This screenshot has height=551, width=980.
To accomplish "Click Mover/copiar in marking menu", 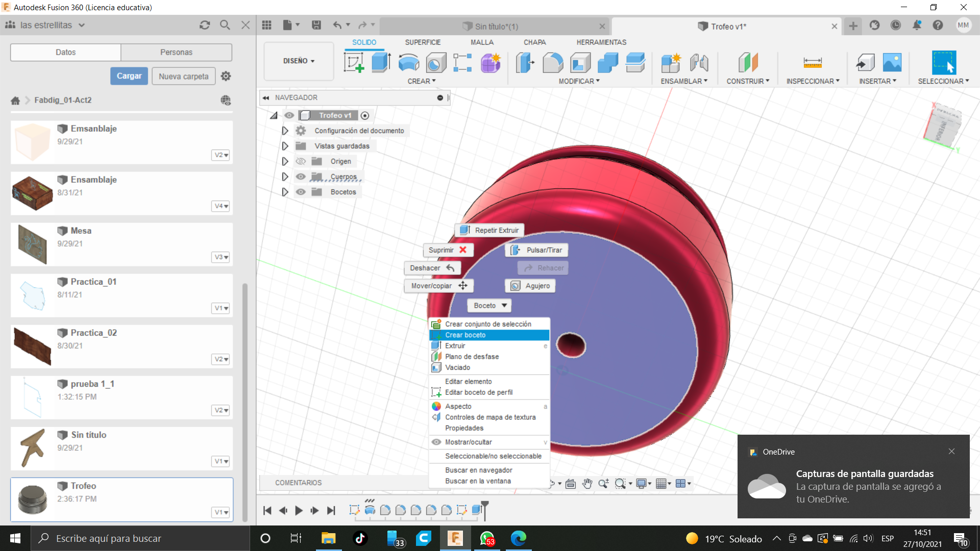I will [439, 286].
